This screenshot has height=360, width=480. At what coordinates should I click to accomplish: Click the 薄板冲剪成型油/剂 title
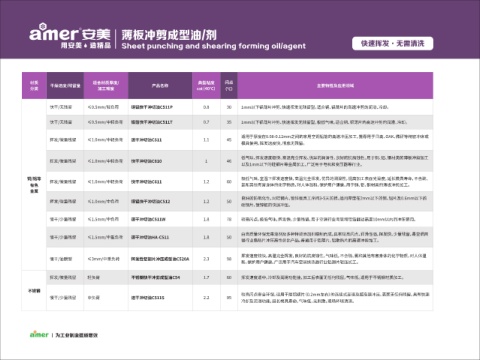169,35
